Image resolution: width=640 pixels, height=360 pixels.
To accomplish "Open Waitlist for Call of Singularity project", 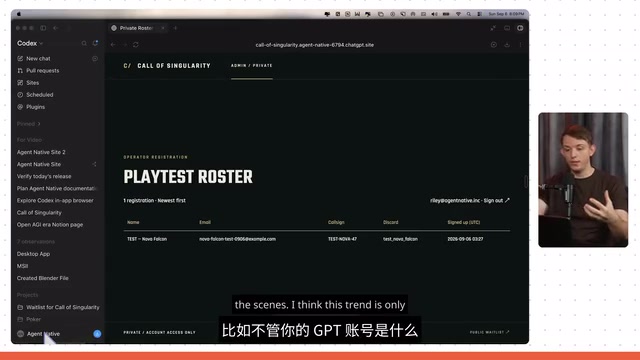I will pyautogui.click(x=58, y=307).
